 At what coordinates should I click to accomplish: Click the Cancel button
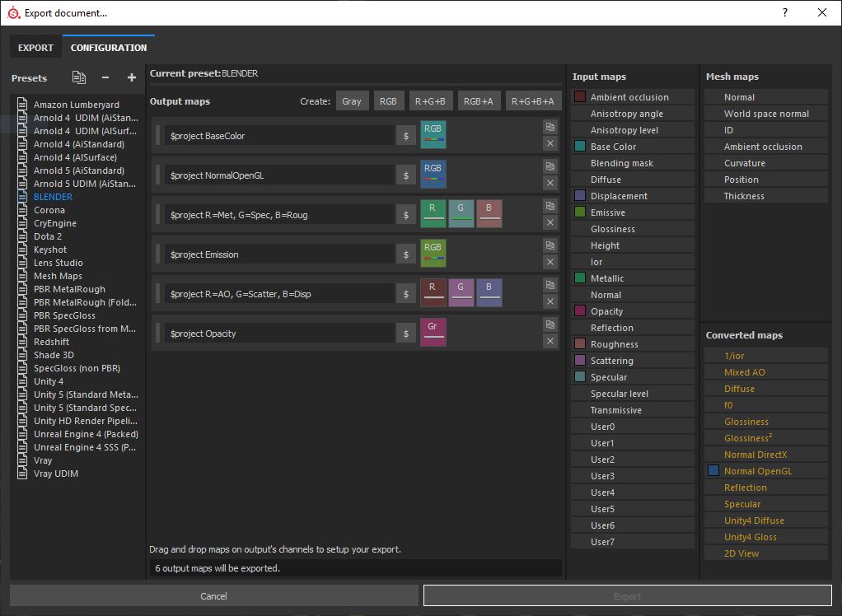213,595
